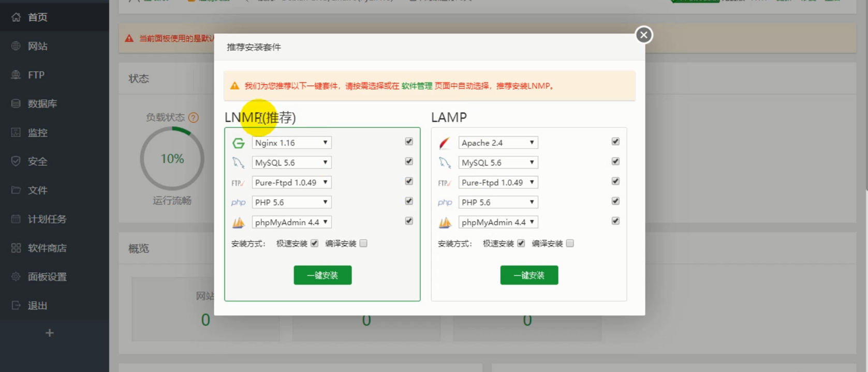The height and width of the screenshot is (372, 868).
Task: Click the Apache feather icon in LAMP
Action: [445, 143]
